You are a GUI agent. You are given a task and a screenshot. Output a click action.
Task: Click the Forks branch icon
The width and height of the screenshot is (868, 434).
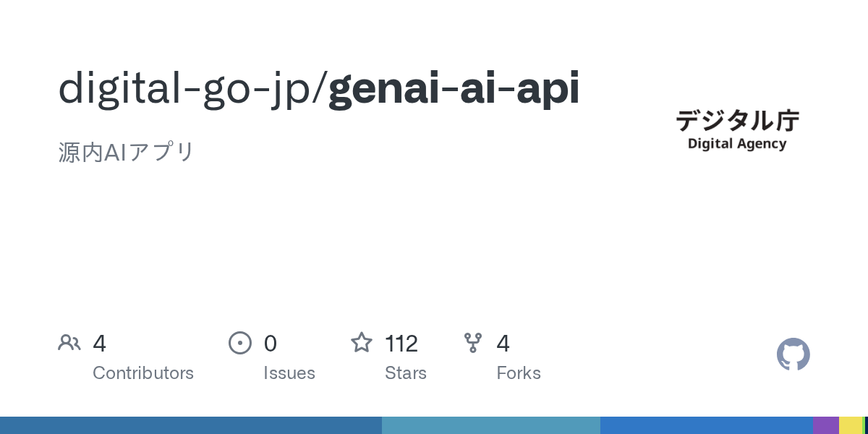coord(473,343)
